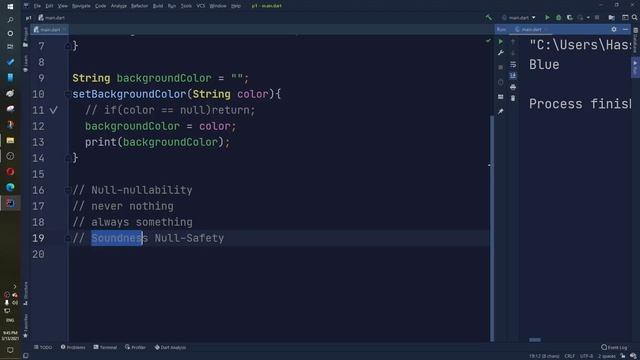Click the Windows Start button

click(10, 6)
